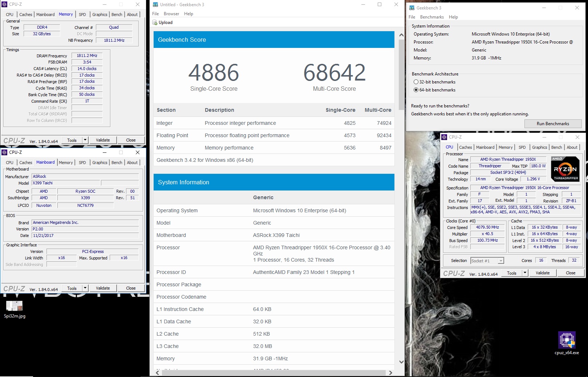Click CPU-Z app icon in Memory window title bar

5,4
